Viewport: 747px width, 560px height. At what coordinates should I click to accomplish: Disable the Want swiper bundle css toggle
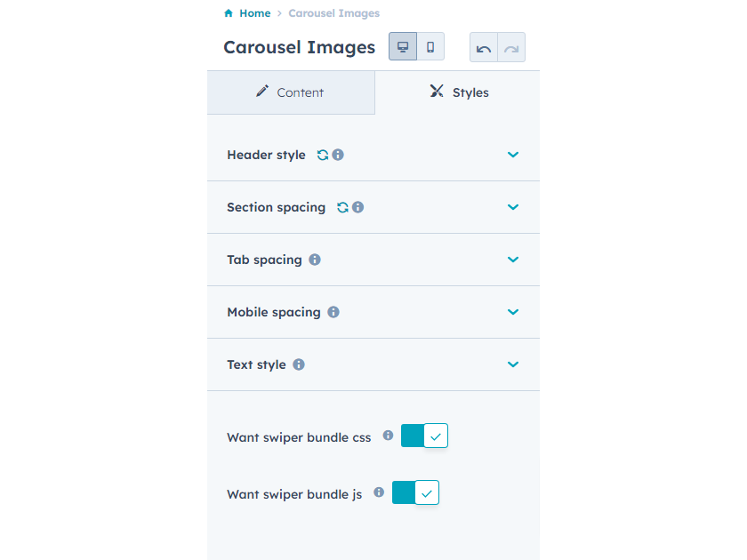coord(424,436)
